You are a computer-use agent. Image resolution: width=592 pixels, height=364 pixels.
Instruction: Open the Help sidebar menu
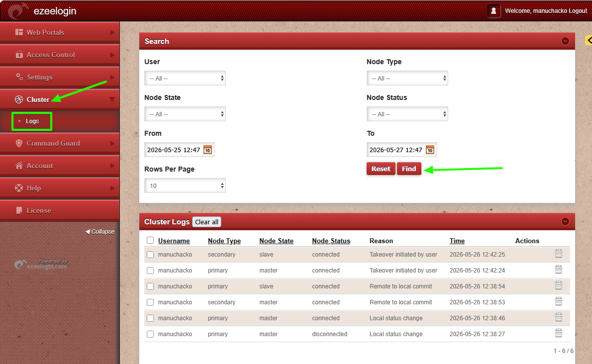point(60,188)
